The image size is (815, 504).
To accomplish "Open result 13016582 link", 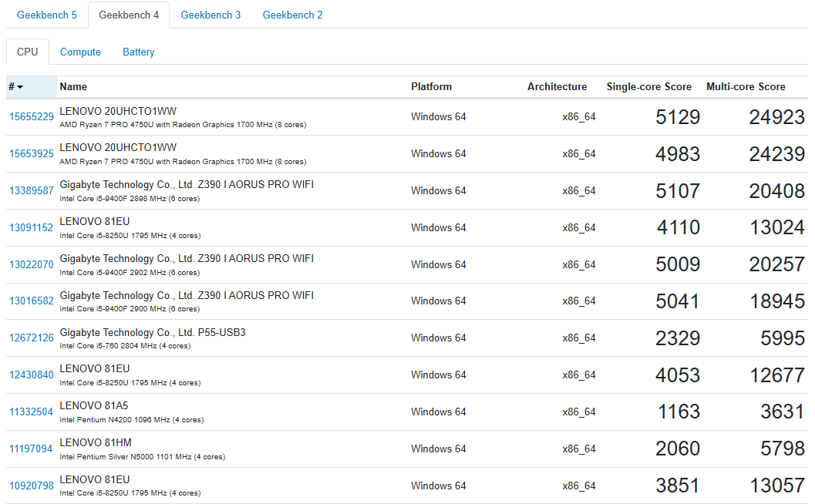I will click(31, 301).
